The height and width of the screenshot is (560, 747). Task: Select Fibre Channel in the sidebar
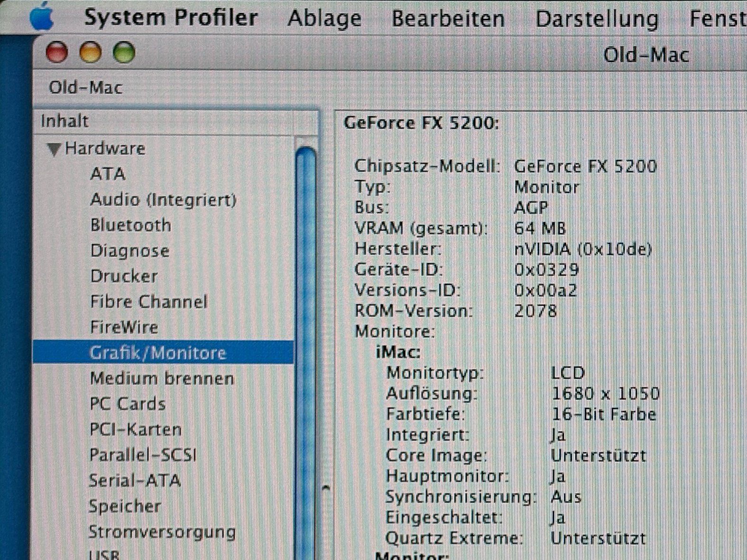[148, 302]
